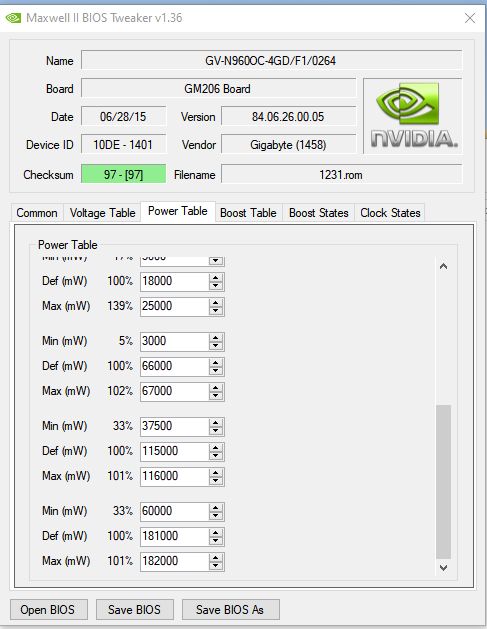Click the Min 3000 mW input field
Image resolution: width=487 pixels, height=629 pixels.
175,341
